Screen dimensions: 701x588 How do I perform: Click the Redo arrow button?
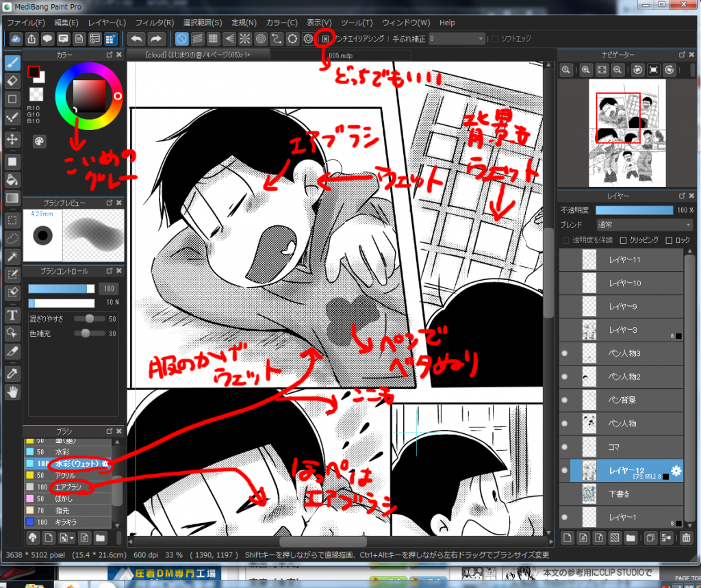click(156, 39)
